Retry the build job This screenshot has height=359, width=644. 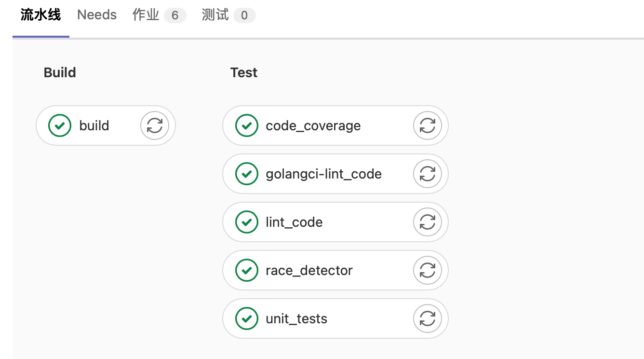click(155, 125)
